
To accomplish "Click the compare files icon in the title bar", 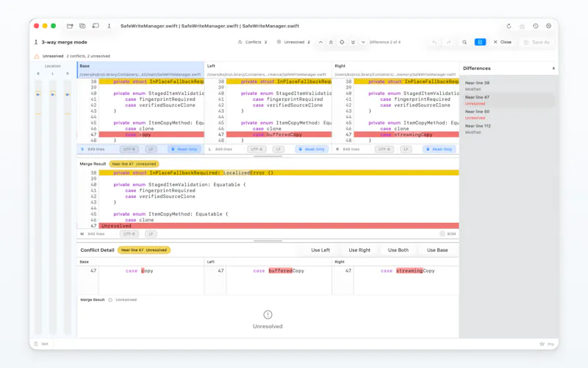I will coord(82,26).
